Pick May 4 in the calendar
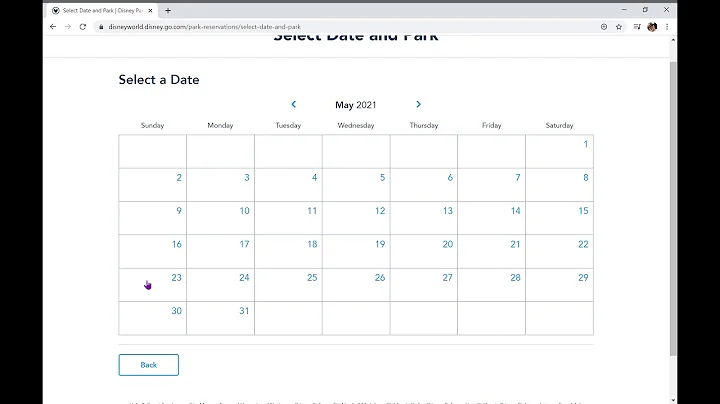Image resolution: width=720 pixels, height=404 pixels. coord(288,185)
